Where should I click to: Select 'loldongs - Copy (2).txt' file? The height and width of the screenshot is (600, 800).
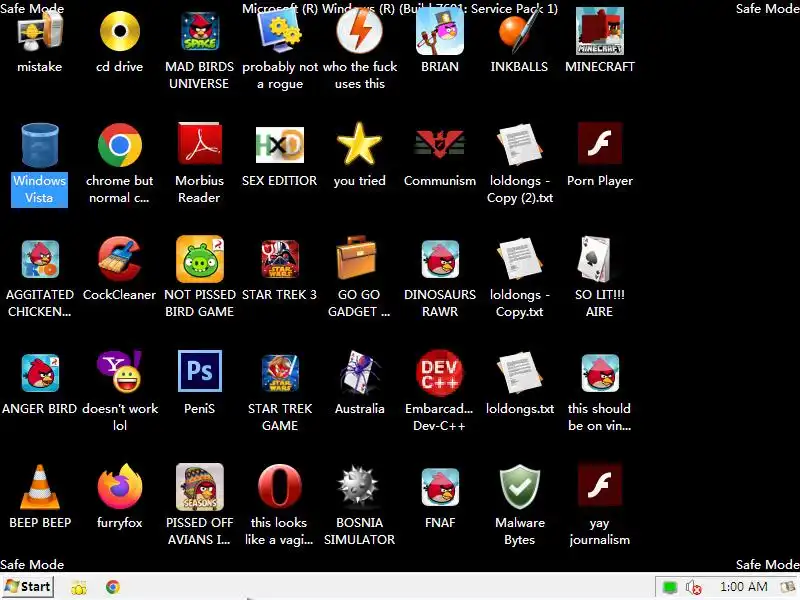click(x=519, y=144)
